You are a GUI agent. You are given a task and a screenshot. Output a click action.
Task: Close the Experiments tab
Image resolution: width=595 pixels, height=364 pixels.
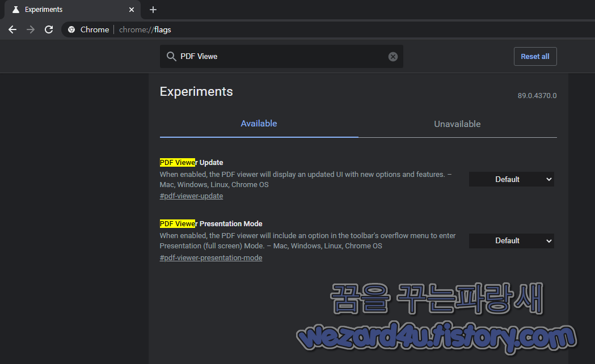pyautogui.click(x=131, y=10)
